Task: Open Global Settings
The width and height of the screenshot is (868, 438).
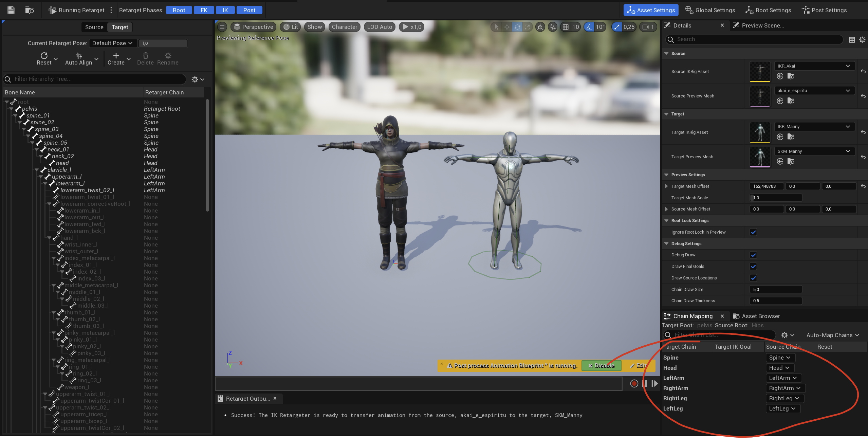Action: pyautogui.click(x=710, y=10)
